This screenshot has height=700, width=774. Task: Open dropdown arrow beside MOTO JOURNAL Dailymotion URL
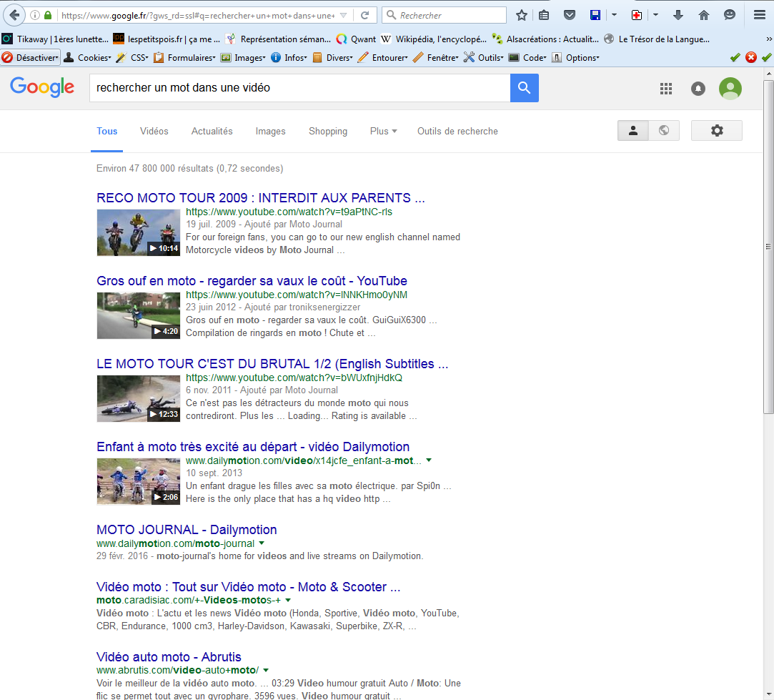click(x=262, y=543)
